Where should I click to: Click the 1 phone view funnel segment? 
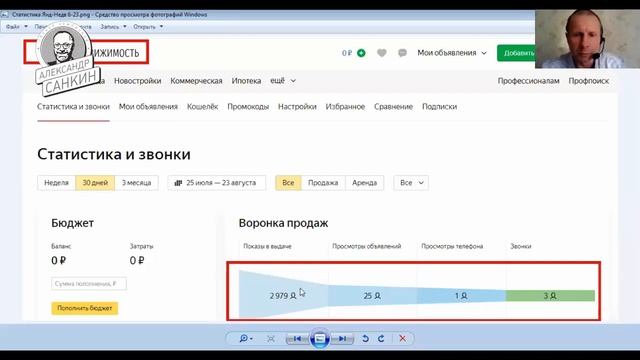(x=461, y=296)
